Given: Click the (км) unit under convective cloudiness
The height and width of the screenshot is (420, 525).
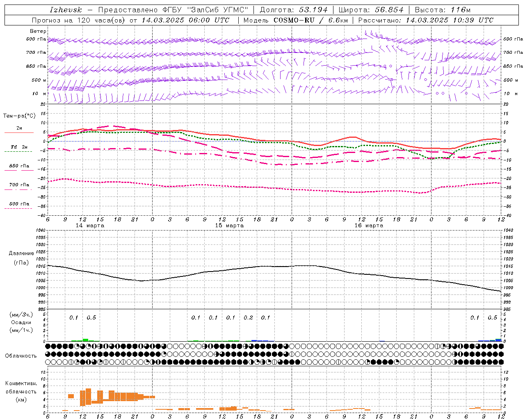Looking at the screenshot, I should pyautogui.click(x=21, y=399).
